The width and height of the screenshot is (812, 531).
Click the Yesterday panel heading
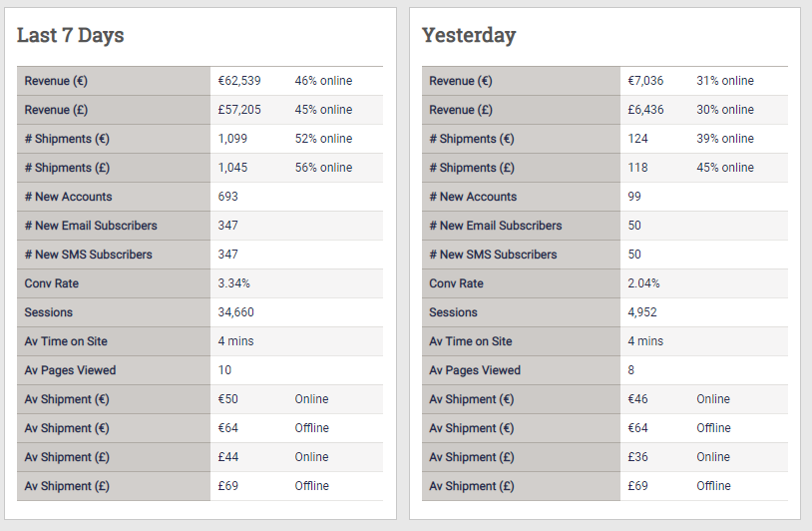click(x=469, y=35)
